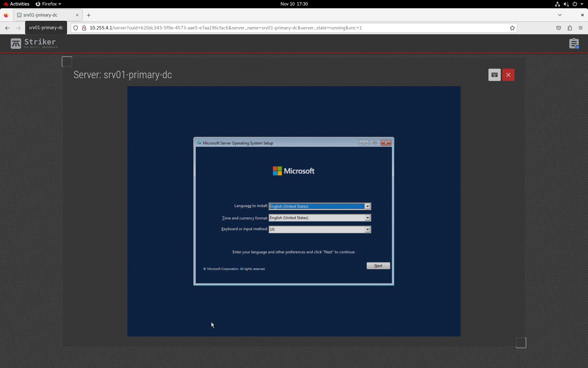Open the Striker jobs clipboard icon
The width and height of the screenshot is (588, 368).
[574, 44]
